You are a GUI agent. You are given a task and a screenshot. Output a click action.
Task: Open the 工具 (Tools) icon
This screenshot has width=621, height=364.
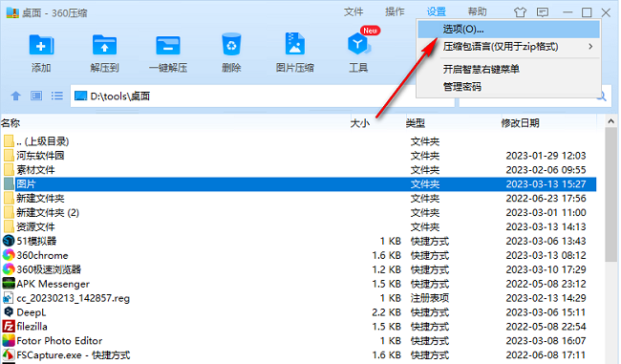[358, 44]
